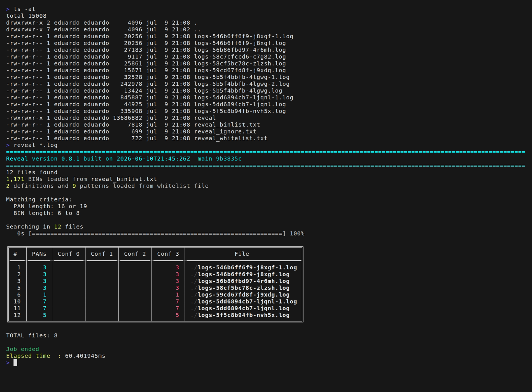
Task: Click the 100% progress value
Action: tap(297, 234)
